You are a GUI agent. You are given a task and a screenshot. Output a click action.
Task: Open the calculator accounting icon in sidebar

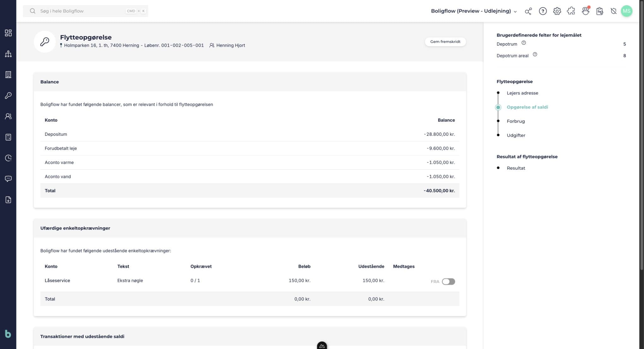[8, 137]
